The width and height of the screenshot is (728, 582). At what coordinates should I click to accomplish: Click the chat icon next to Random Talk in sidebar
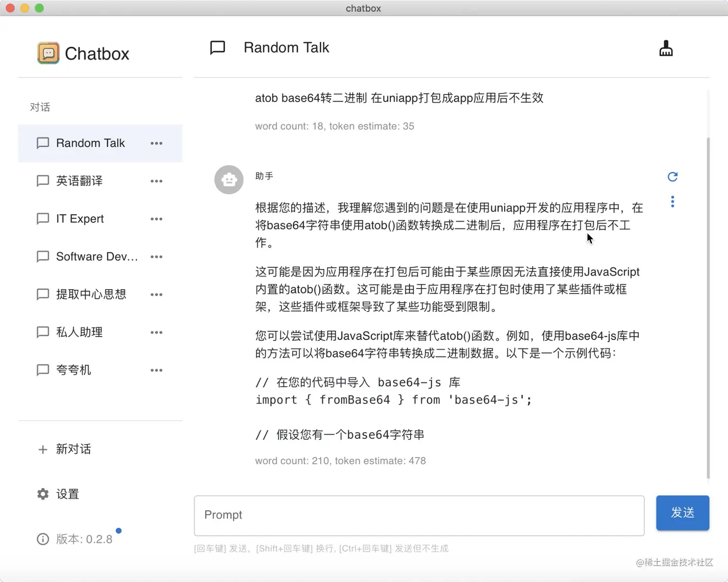43,143
